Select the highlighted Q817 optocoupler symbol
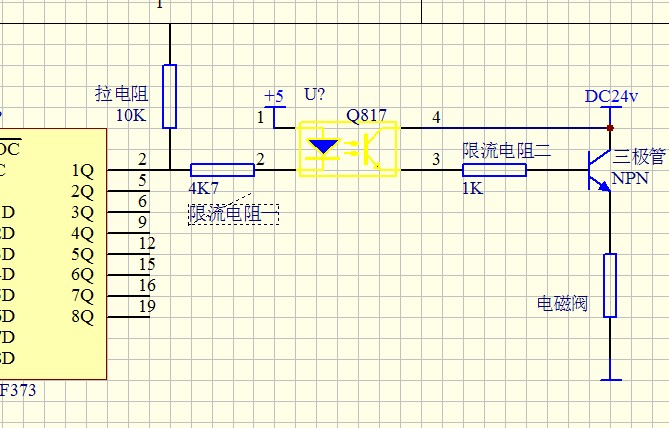This screenshot has height=428, width=669. (349, 149)
